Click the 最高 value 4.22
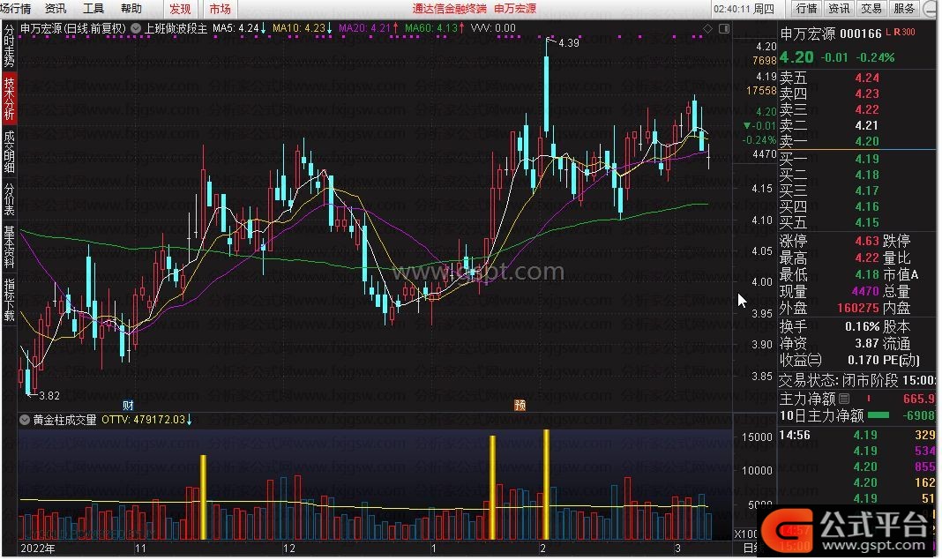This screenshot has width=942, height=560. pyautogui.click(x=867, y=258)
